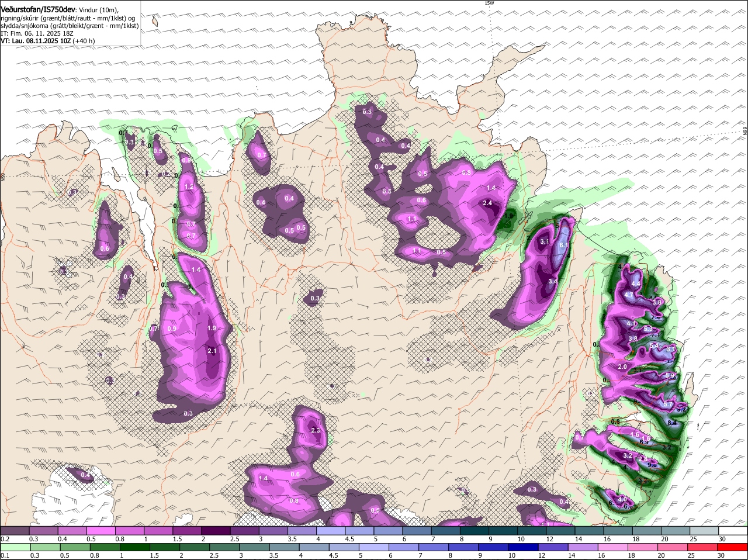Select the white upper legend swatch labeled 30

coord(733,531)
